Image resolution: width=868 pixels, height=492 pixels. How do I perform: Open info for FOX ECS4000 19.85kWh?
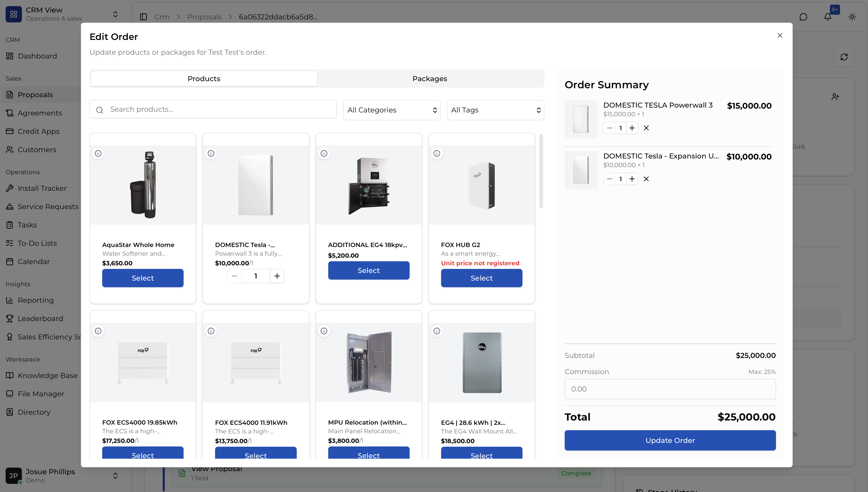point(98,331)
